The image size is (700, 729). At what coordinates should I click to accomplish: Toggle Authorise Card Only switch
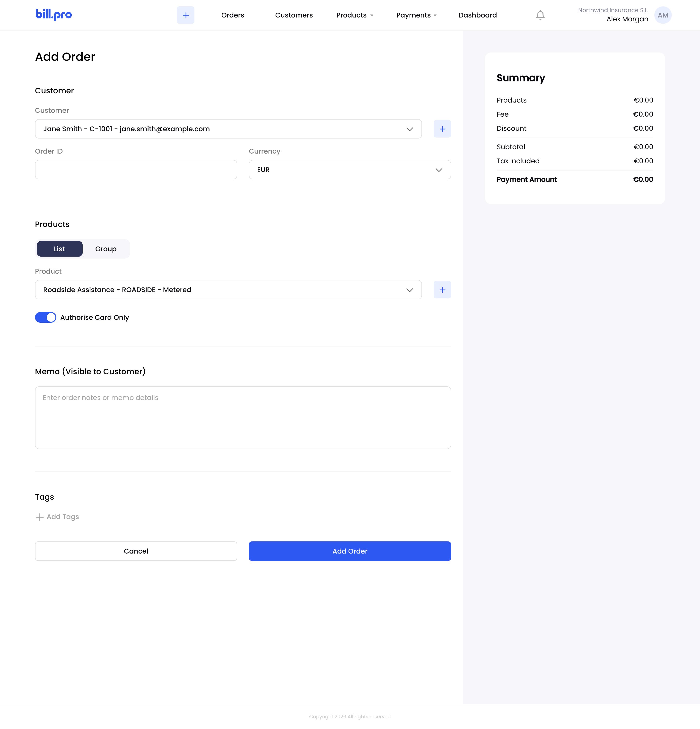click(46, 317)
